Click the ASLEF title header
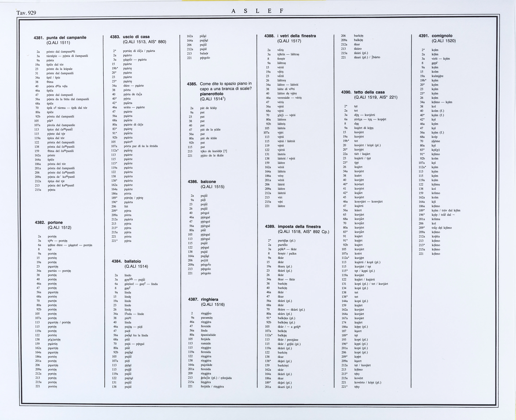This screenshot has height=420, width=516. coord(257,11)
